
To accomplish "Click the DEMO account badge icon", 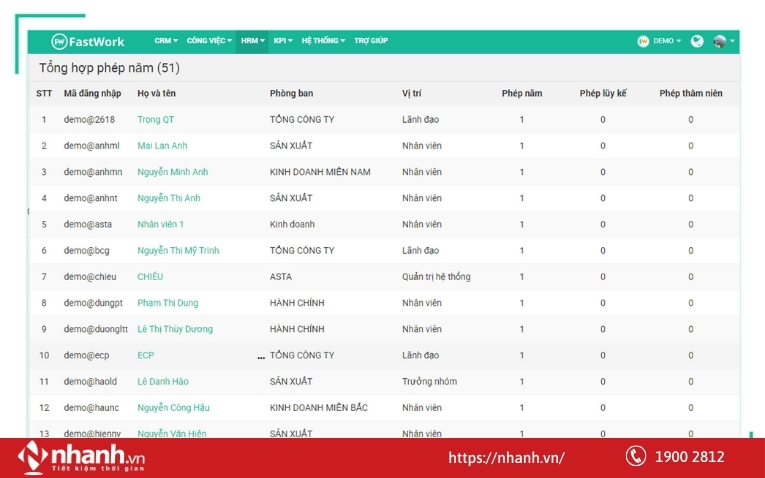I will point(643,41).
